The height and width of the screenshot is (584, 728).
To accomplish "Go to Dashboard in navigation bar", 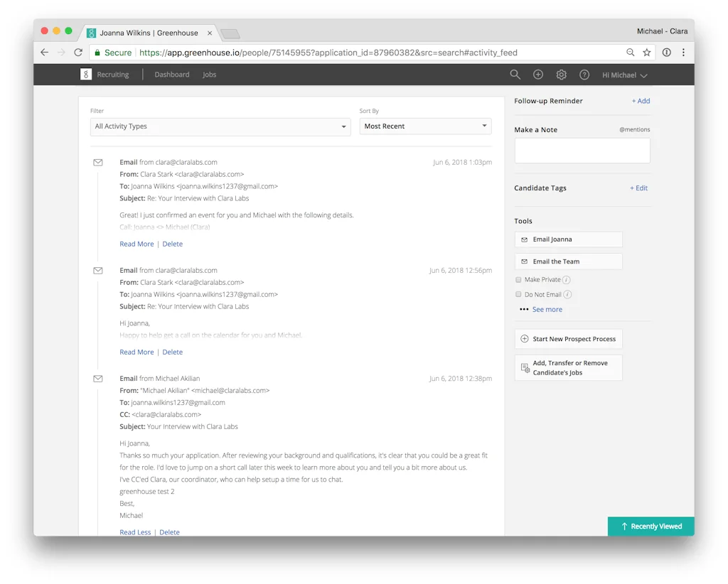I will pyautogui.click(x=172, y=75).
